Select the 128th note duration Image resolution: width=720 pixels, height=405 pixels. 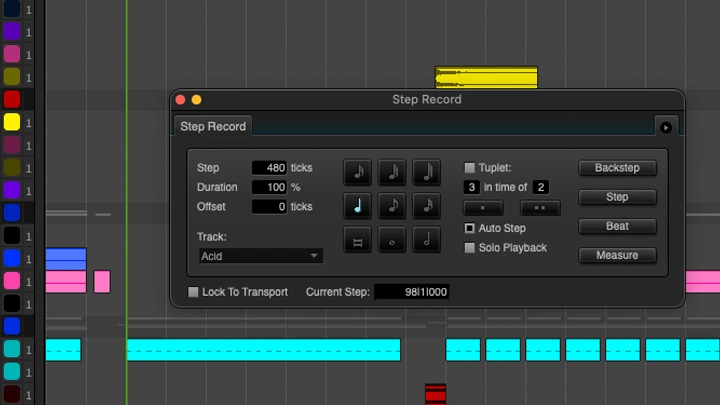427,172
